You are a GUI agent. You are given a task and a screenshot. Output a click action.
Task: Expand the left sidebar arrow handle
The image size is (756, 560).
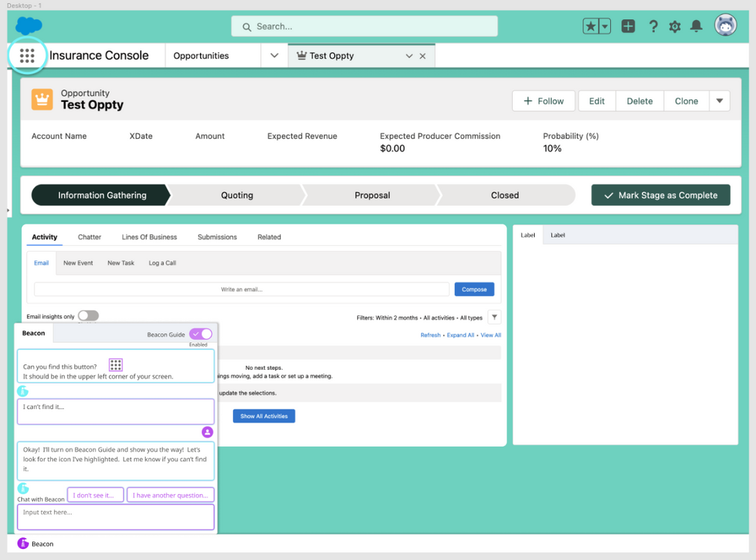click(x=8, y=211)
